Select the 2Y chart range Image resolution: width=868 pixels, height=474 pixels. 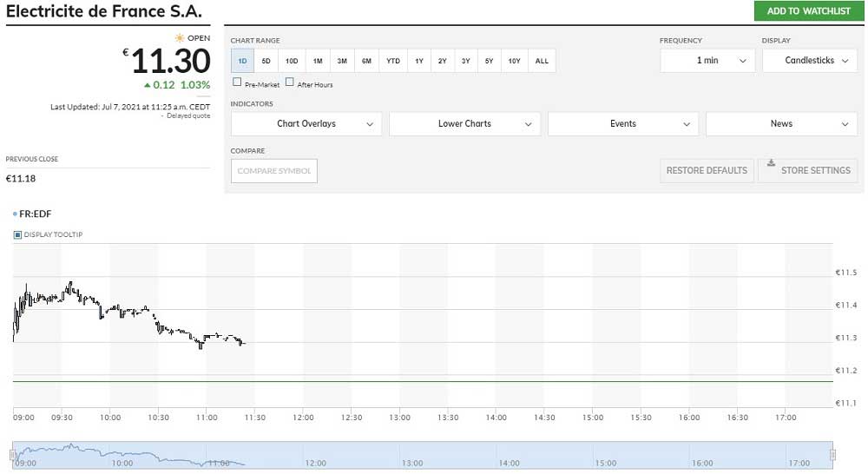443,61
